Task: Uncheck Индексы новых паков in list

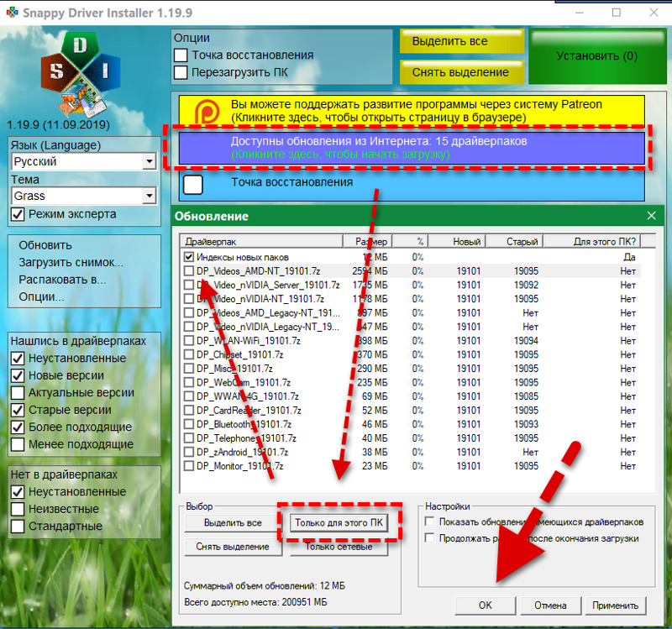Action: [188, 257]
